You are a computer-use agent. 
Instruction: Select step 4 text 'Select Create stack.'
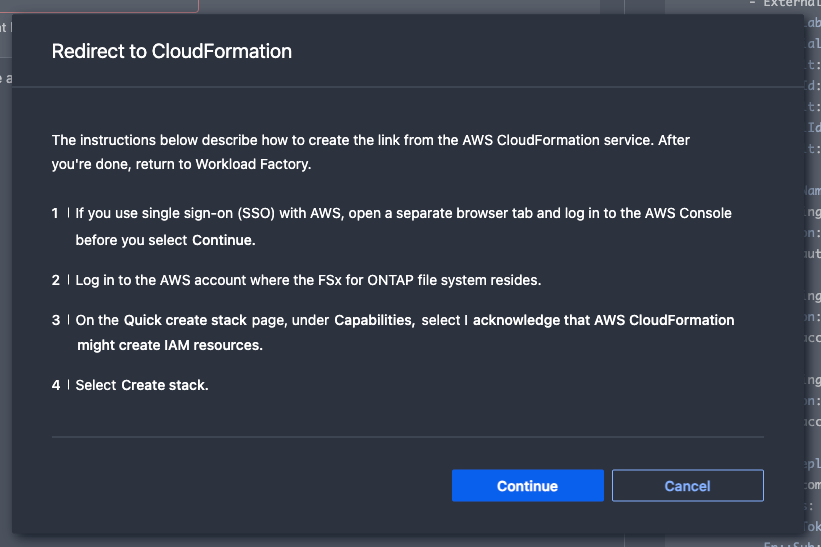(x=142, y=385)
